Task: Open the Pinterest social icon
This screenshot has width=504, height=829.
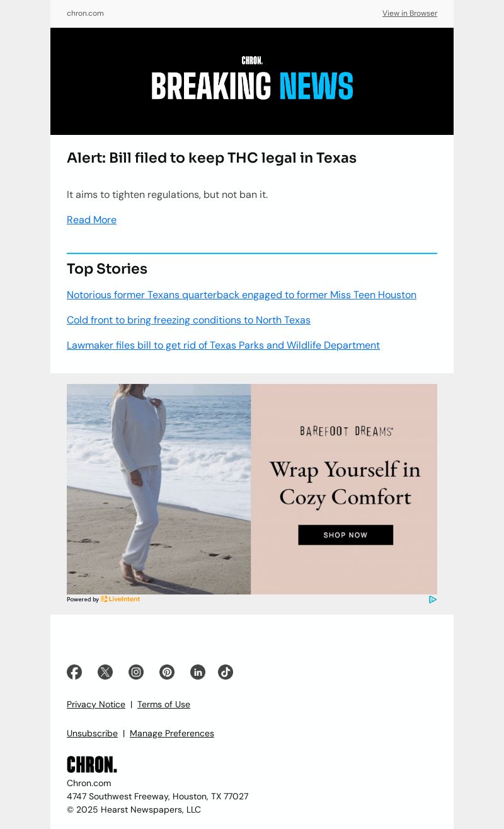Action: pos(167,672)
